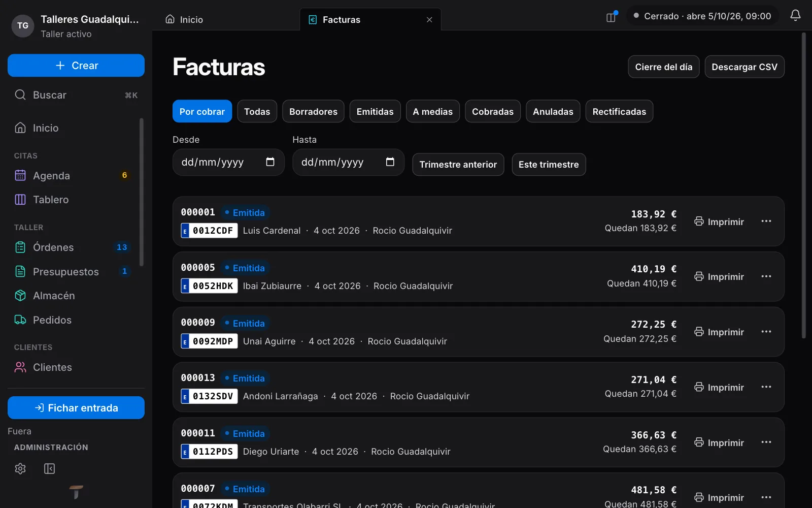
Task: Select the Por cobrar filter
Action: pos(202,111)
